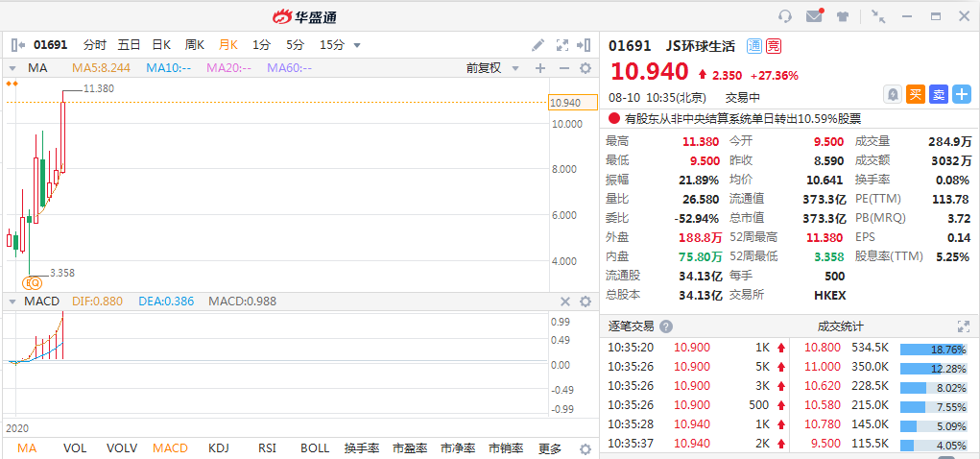This screenshot has height=459, width=980.
Task: Collapse the right-side quote panel
Action: pos(586,45)
